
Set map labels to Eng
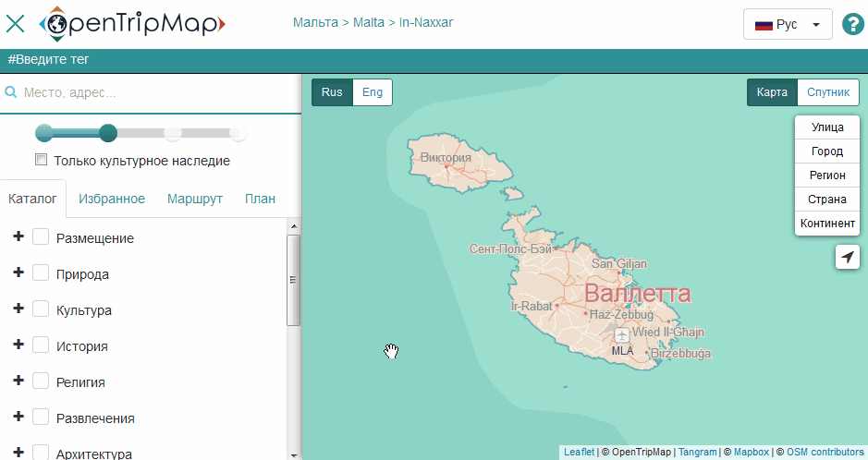(373, 92)
